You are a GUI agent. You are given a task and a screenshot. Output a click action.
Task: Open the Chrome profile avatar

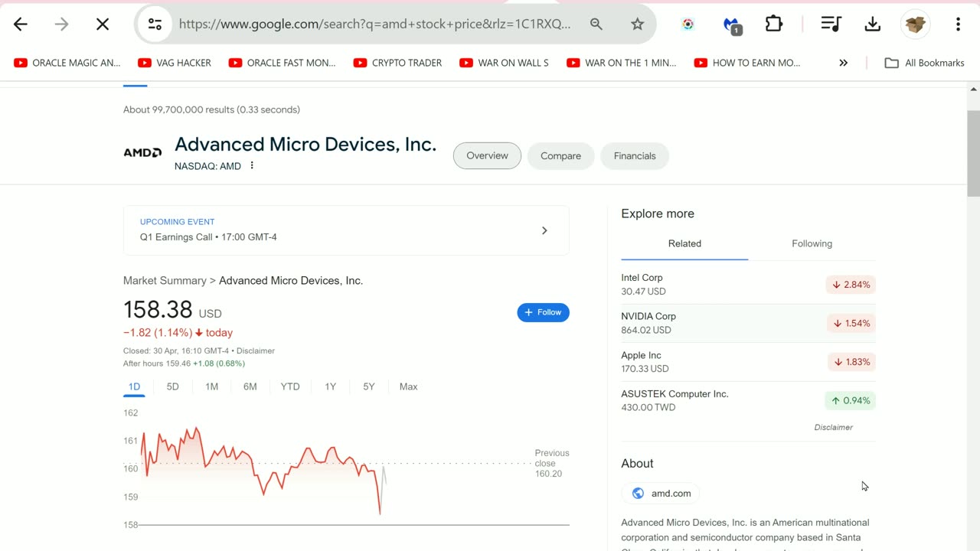click(915, 24)
